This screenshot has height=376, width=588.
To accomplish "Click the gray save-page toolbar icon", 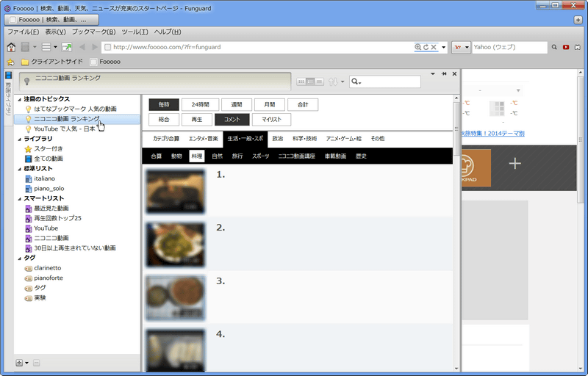I will pos(25,47).
